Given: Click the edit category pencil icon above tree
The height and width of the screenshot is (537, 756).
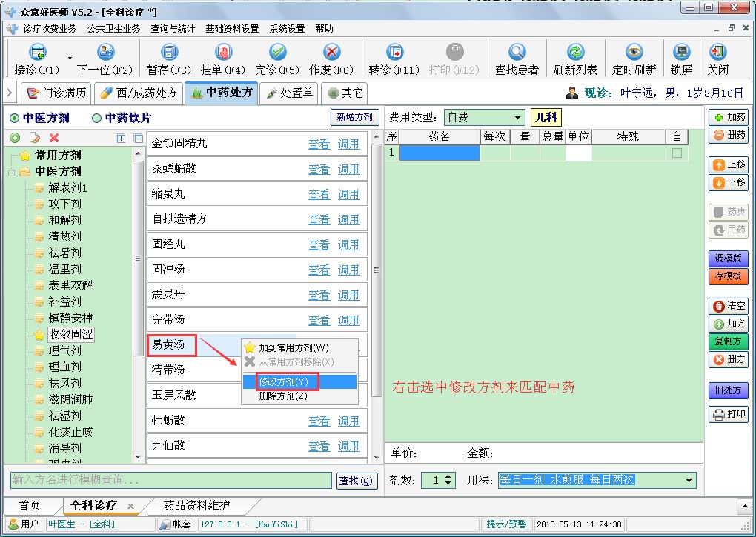Looking at the screenshot, I should point(35,139).
